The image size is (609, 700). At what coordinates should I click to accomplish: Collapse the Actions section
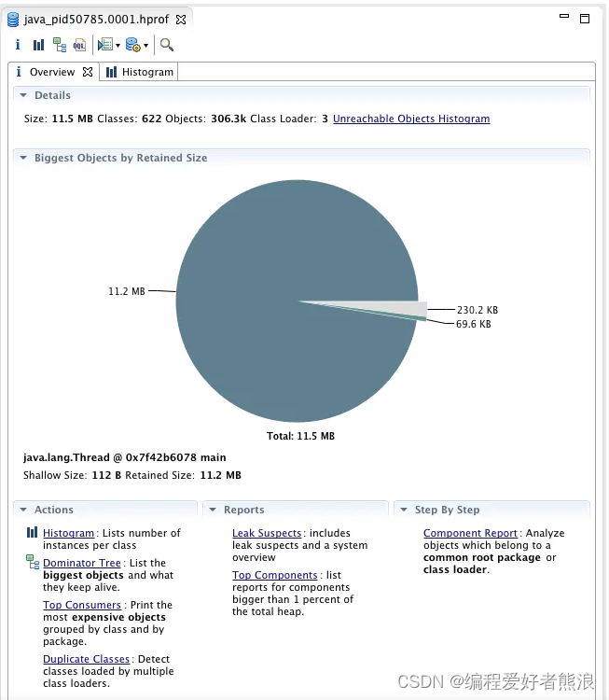coord(23,510)
